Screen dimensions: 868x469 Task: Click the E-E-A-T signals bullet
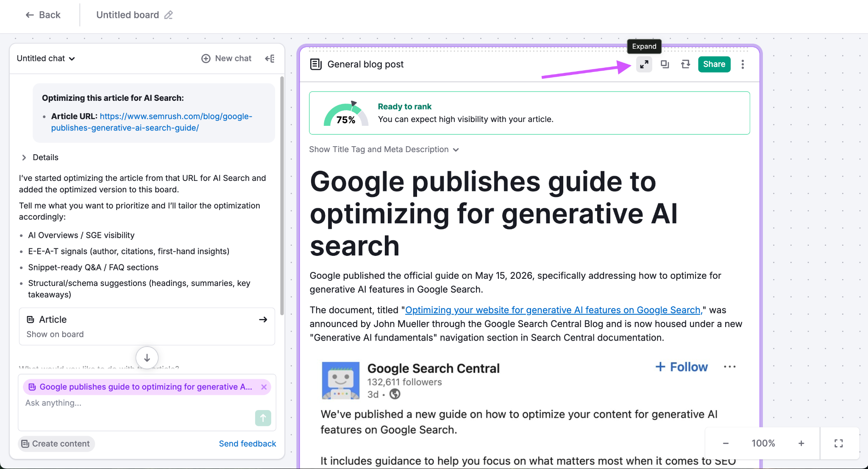pyautogui.click(x=129, y=251)
